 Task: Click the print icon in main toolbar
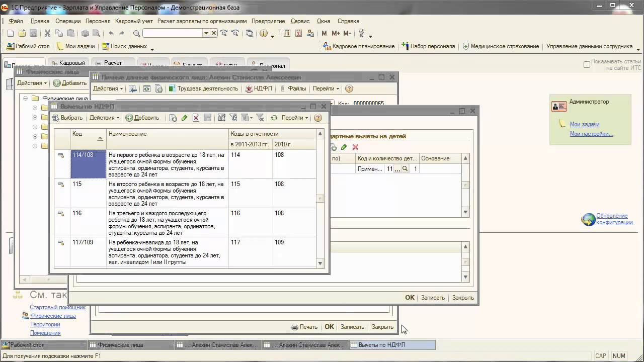click(85, 33)
